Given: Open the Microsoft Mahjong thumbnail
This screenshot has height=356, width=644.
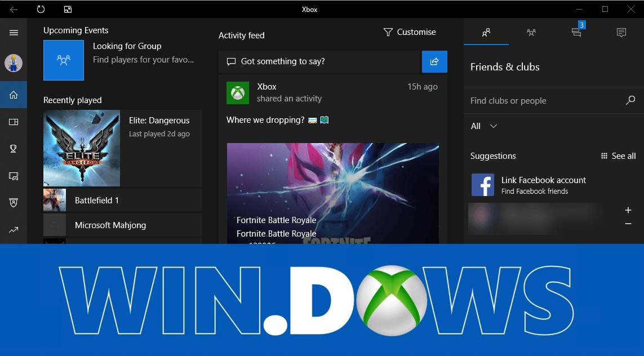Looking at the screenshot, I should tap(55, 225).
